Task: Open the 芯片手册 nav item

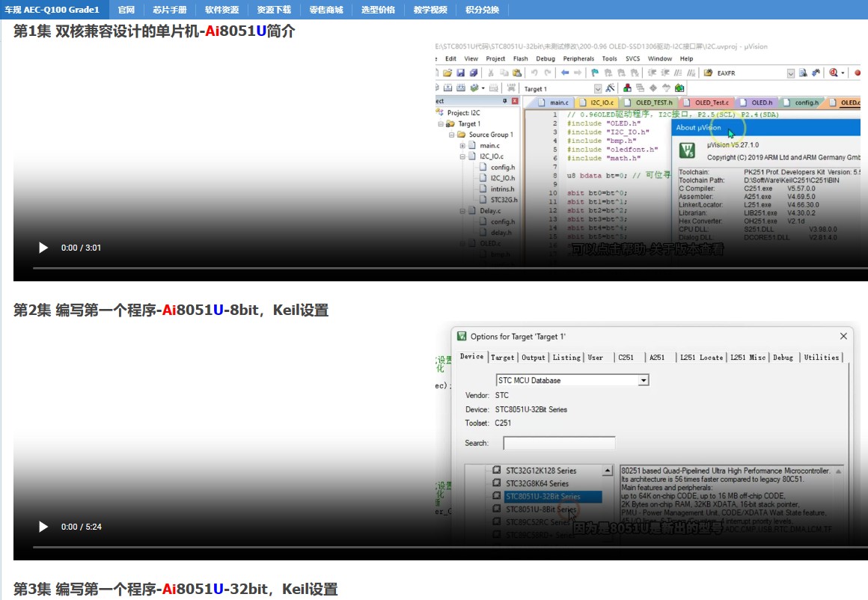Action: click(170, 10)
